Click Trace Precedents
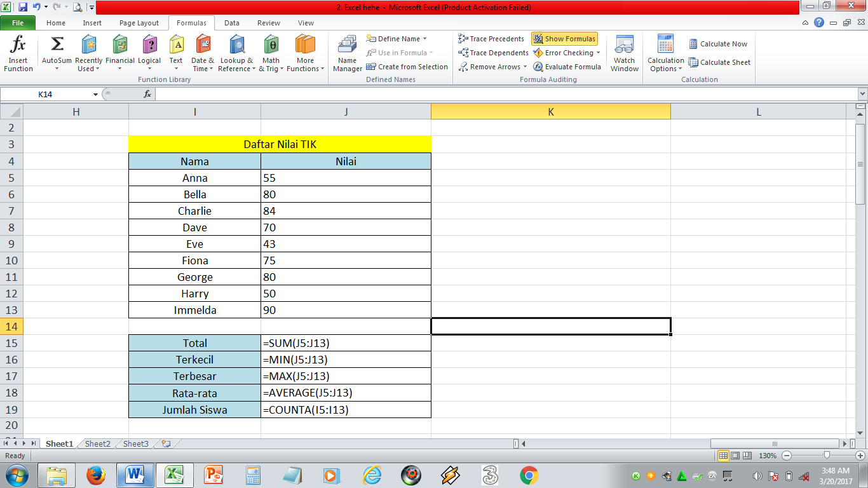868x488 pixels. click(x=491, y=39)
